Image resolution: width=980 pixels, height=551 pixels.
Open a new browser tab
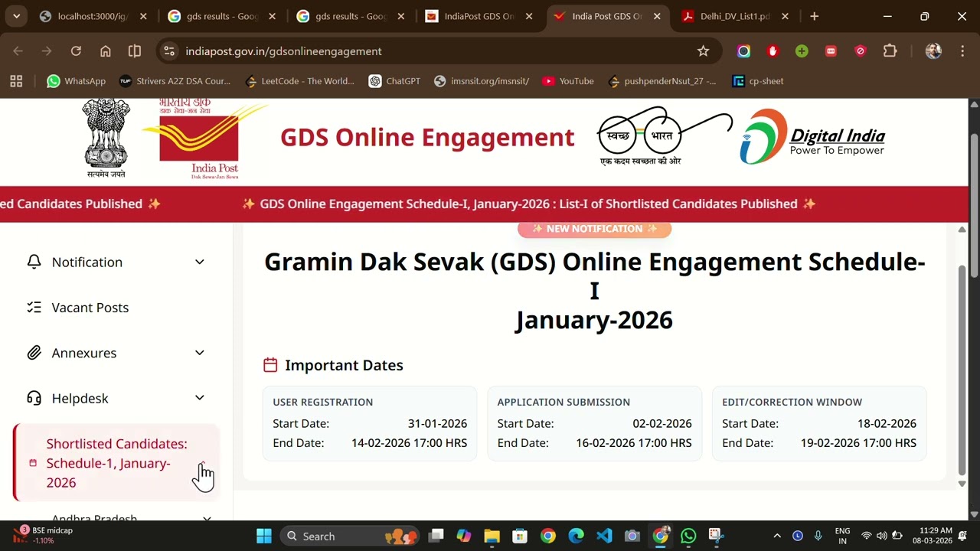814,16
